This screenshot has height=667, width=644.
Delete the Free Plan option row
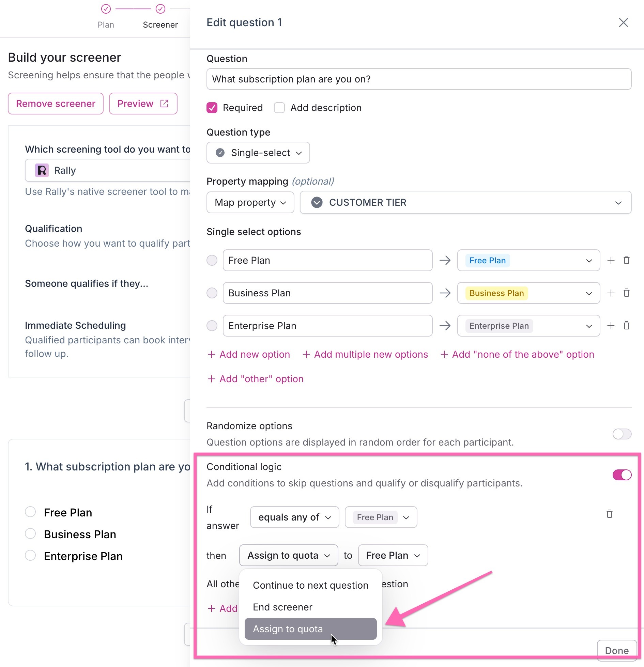(x=626, y=260)
